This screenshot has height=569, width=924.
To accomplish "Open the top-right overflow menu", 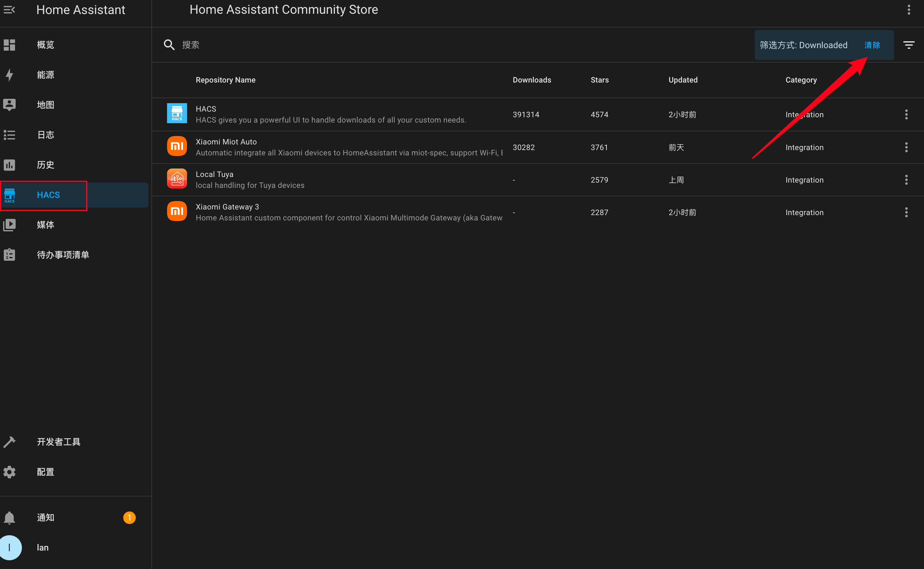I will [909, 10].
